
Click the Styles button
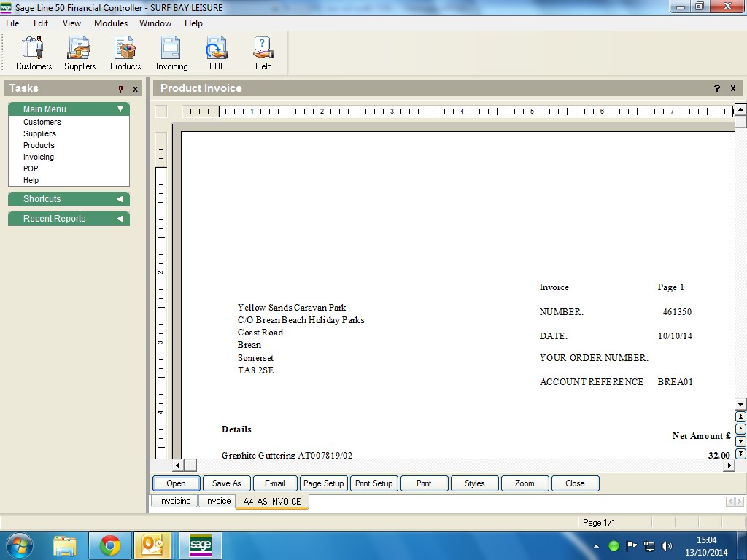pos(474,483)
